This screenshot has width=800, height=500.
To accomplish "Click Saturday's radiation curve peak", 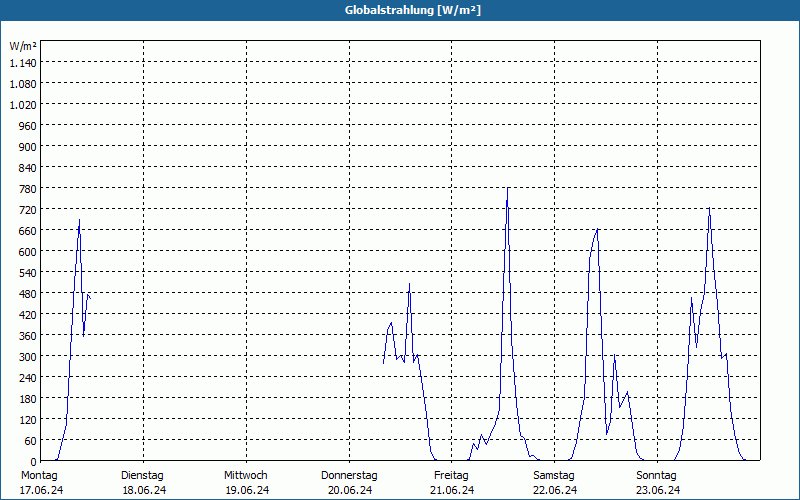I will pos(597,229).
